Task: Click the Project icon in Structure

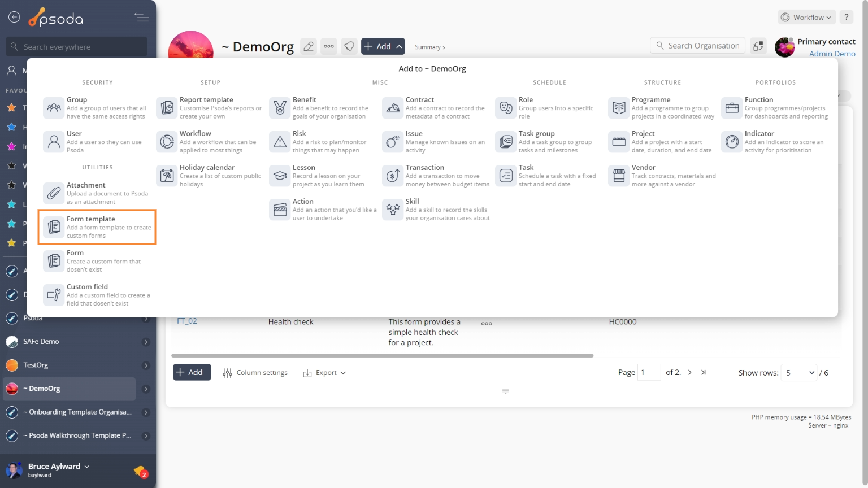Action: point(619,142)
